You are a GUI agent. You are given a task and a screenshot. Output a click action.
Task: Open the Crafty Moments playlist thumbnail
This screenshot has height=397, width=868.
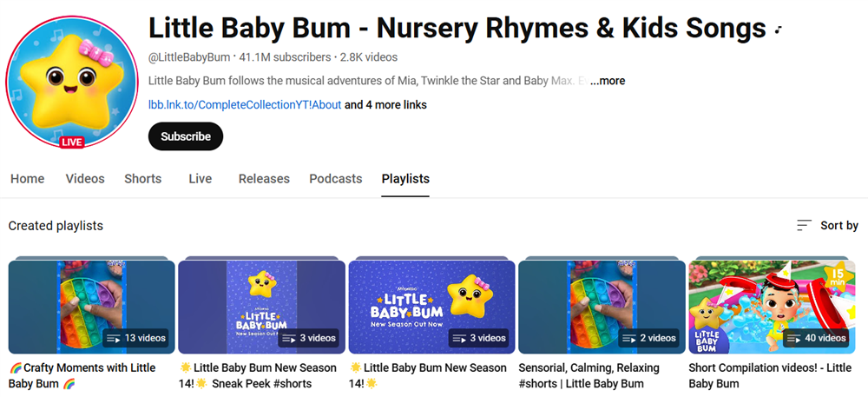(91, 307)
